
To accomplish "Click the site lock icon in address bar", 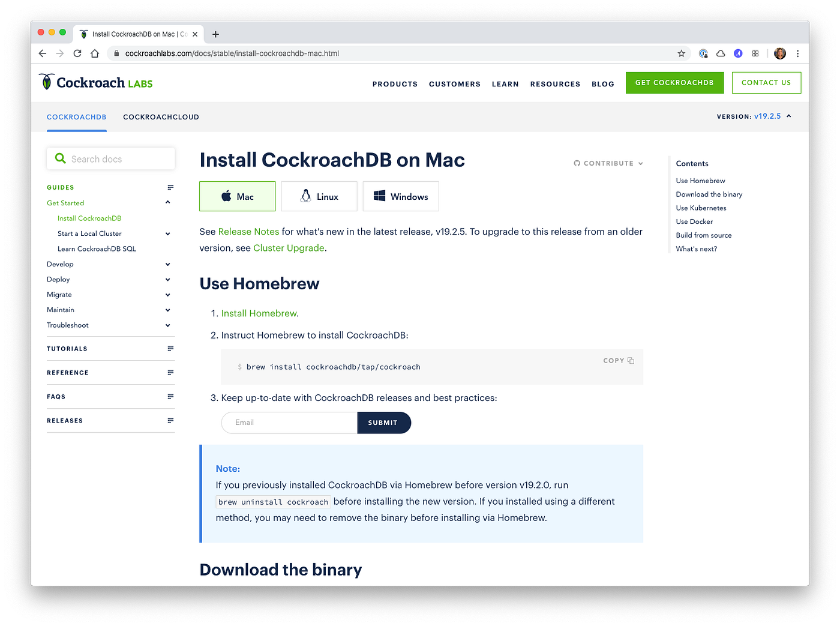I will pos(116,53).
